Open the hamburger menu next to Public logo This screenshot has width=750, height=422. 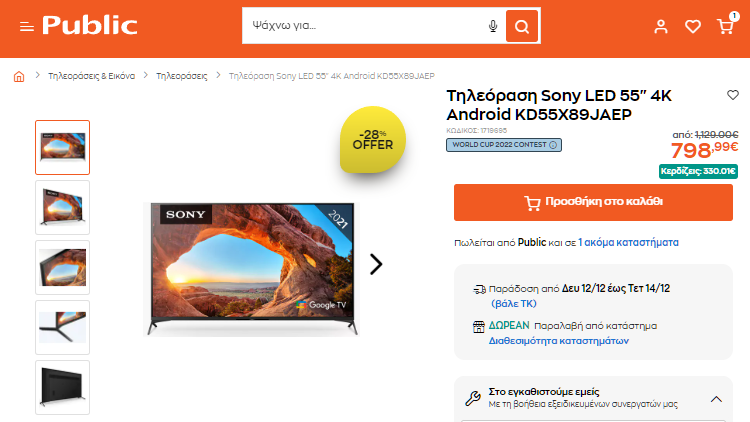click(27, 27)
